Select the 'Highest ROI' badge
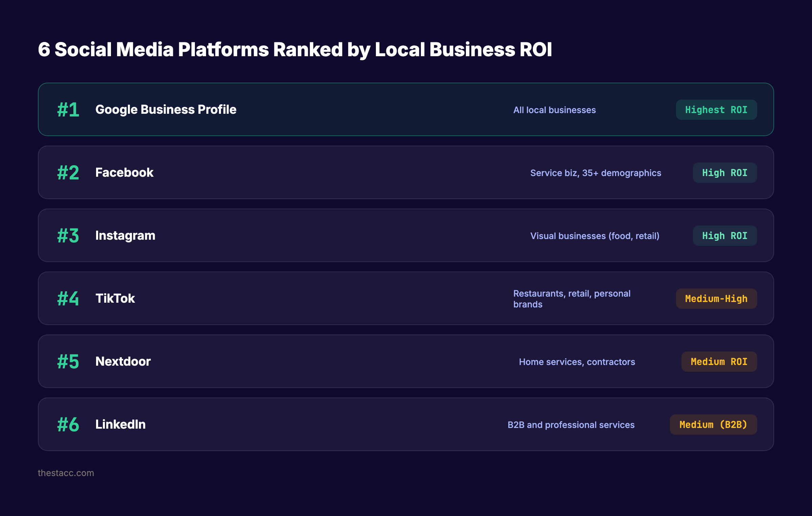This screenshot has width=812, height=516. click(716, 109)
